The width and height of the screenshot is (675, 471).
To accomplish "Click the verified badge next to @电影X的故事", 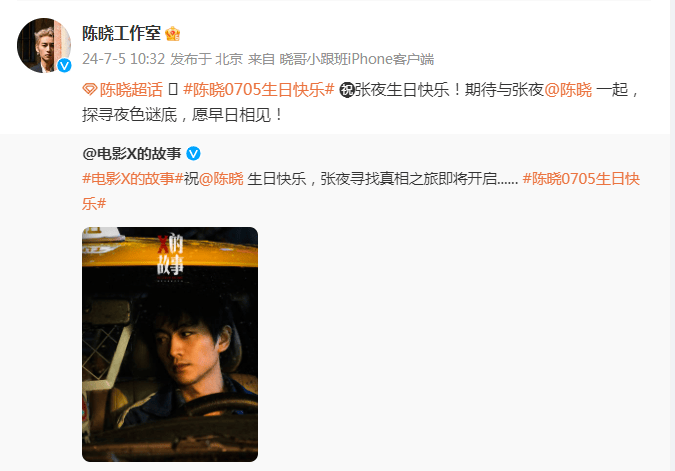I will [x=193, y=153].
